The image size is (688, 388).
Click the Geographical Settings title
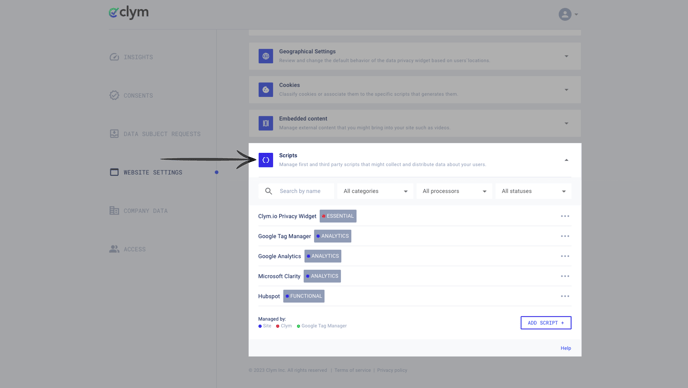(307, 51)
